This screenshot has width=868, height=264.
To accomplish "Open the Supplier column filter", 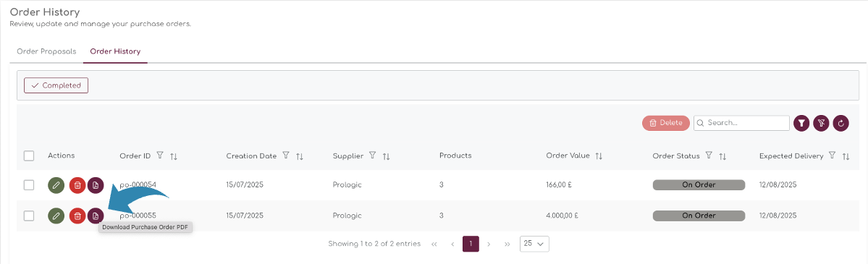I will [x=373, y=156].
